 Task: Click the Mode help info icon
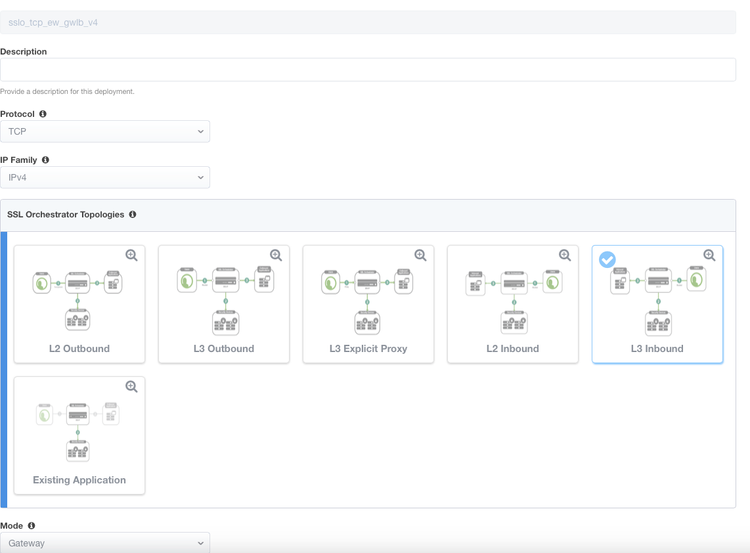[x=31, y=526]
